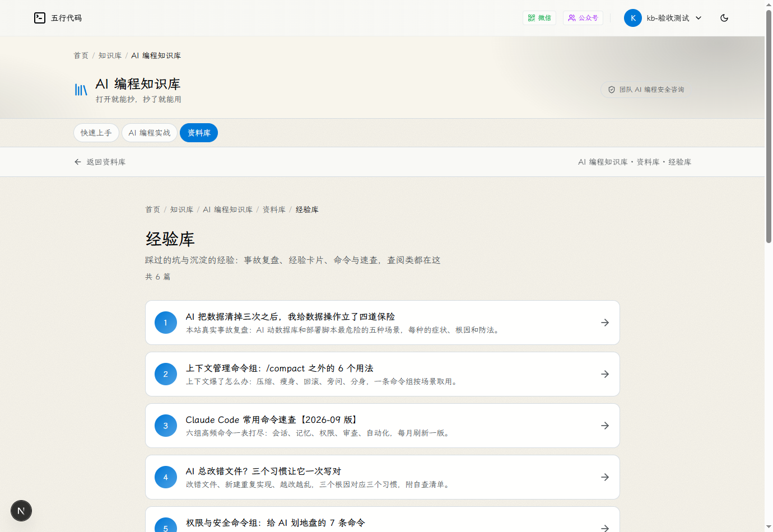773x532 pixels.
Task: Open article 权限与安全命令组：给 AI 划地盘的 7 条命令
Action: pyautogui.click(x=383, y=520)
